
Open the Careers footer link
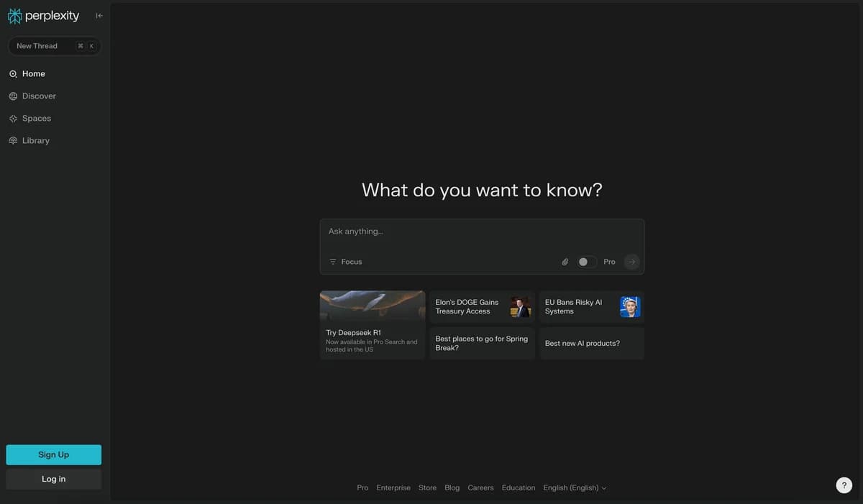point(480,487)
